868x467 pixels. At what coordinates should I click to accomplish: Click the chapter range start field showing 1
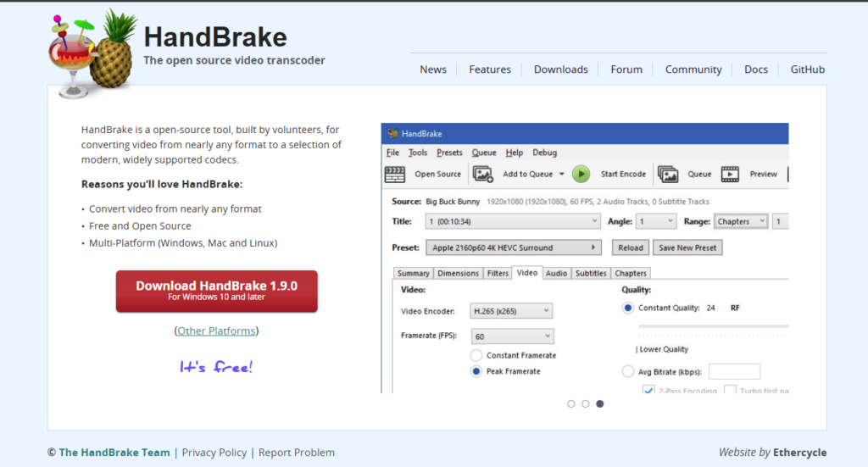pyautogui.click(x=780, y=221)
